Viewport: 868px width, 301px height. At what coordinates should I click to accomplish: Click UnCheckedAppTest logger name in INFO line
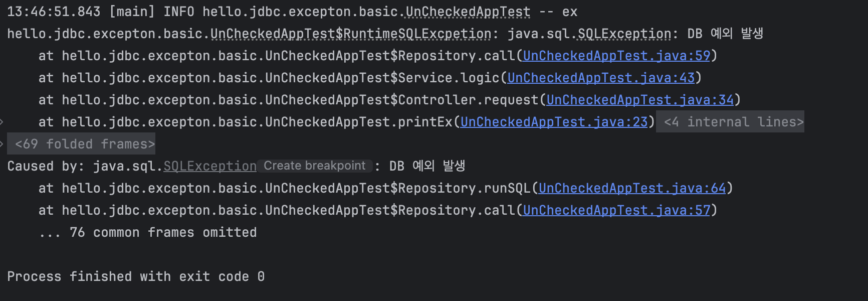[x=468, y=12]
